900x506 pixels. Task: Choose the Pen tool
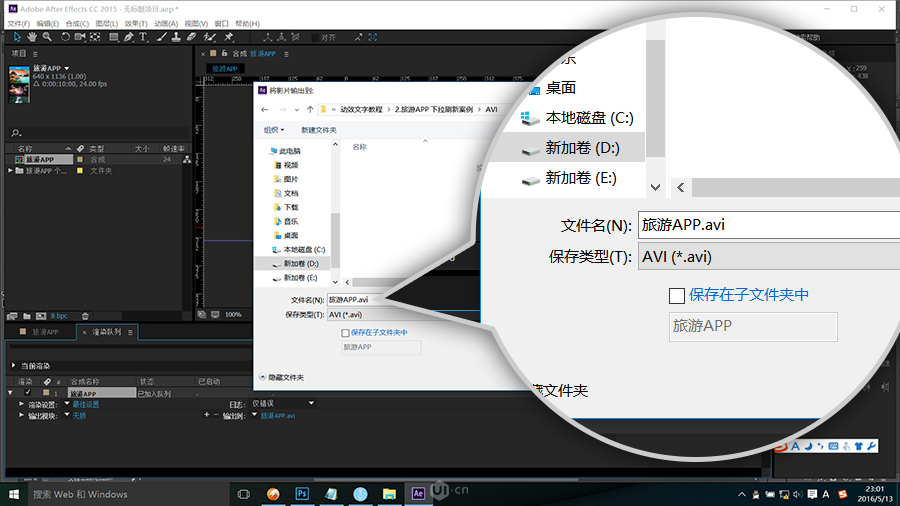click(129, 37)
